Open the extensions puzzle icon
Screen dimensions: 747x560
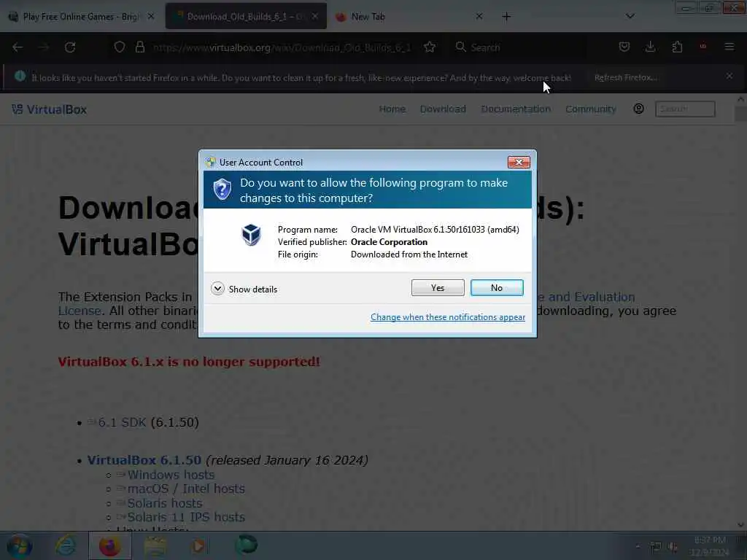pos(677,47)
